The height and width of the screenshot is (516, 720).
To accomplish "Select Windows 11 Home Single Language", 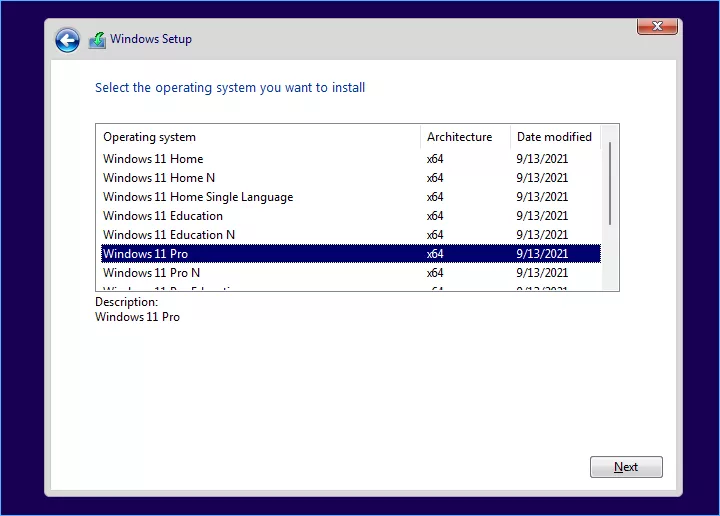I will (x=351, y=197).
